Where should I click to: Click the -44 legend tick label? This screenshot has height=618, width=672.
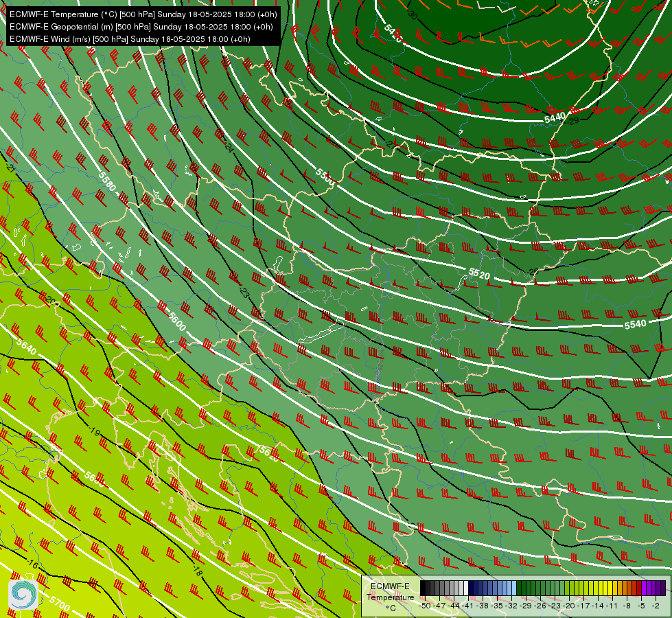coord(454,606)
